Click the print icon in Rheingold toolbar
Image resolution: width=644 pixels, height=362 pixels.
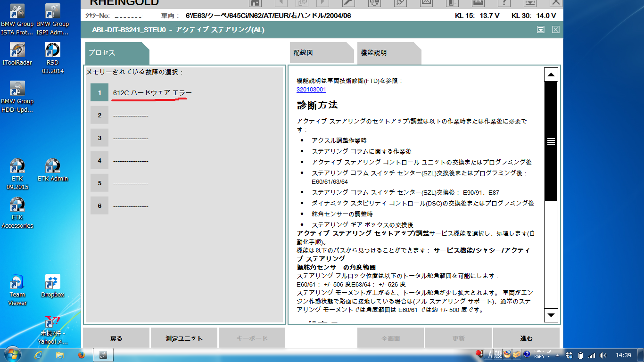tap(478, 3)
